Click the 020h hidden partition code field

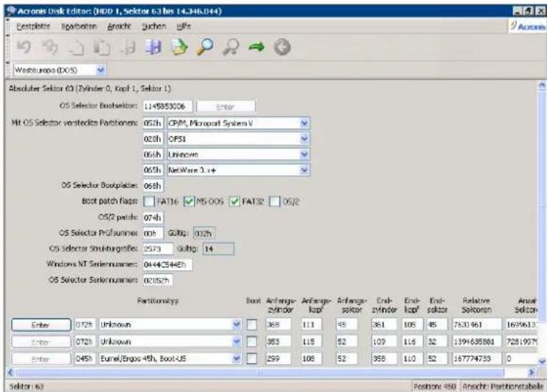[x=153, y=139]
